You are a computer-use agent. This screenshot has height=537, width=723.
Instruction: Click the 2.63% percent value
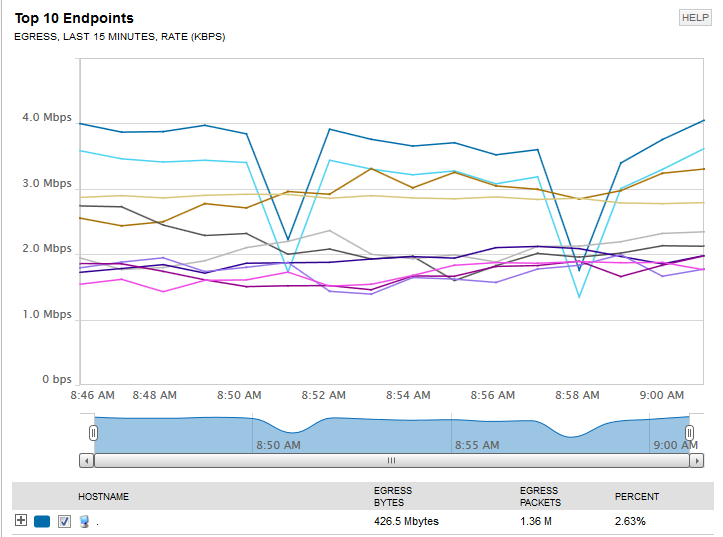[x=630, y=521]
